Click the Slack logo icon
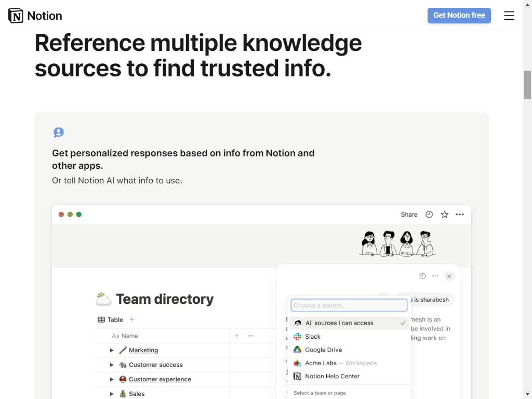 pos(297,336)
